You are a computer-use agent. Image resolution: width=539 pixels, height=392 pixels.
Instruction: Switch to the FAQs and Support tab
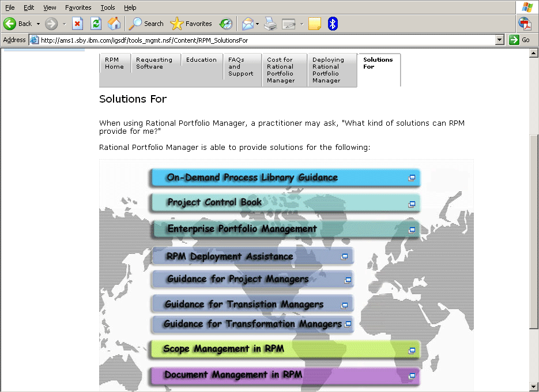[242, 67]
